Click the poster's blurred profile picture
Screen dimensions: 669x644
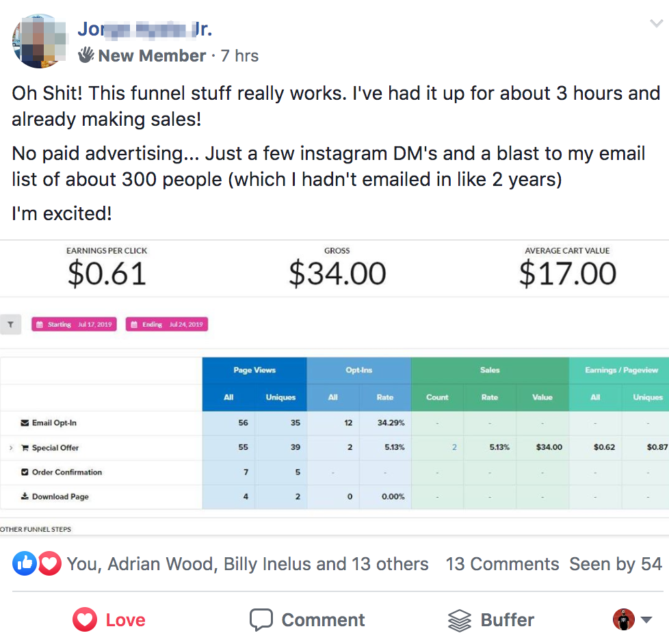pyautogui.click(x=39, y=41)
